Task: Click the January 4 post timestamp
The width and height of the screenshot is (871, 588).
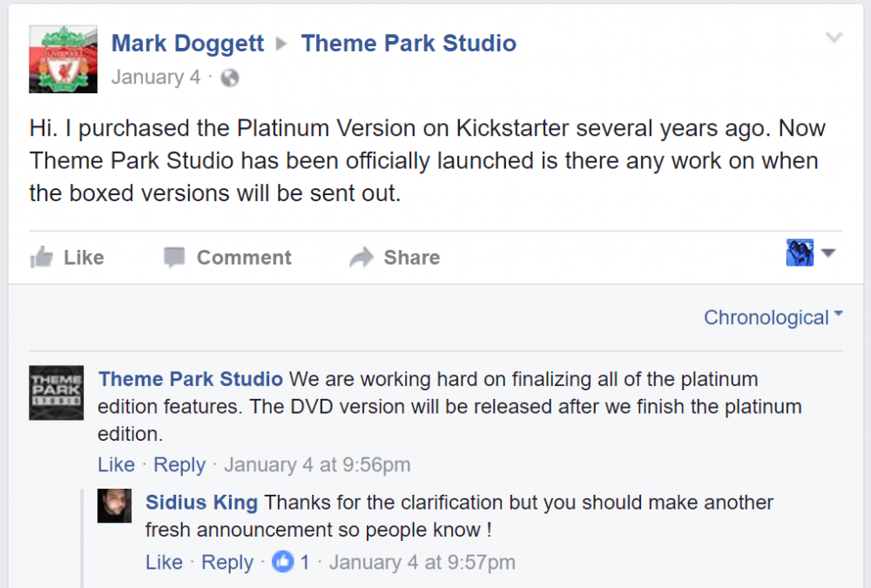Action: pyautogui.click(x=155, y=78)
